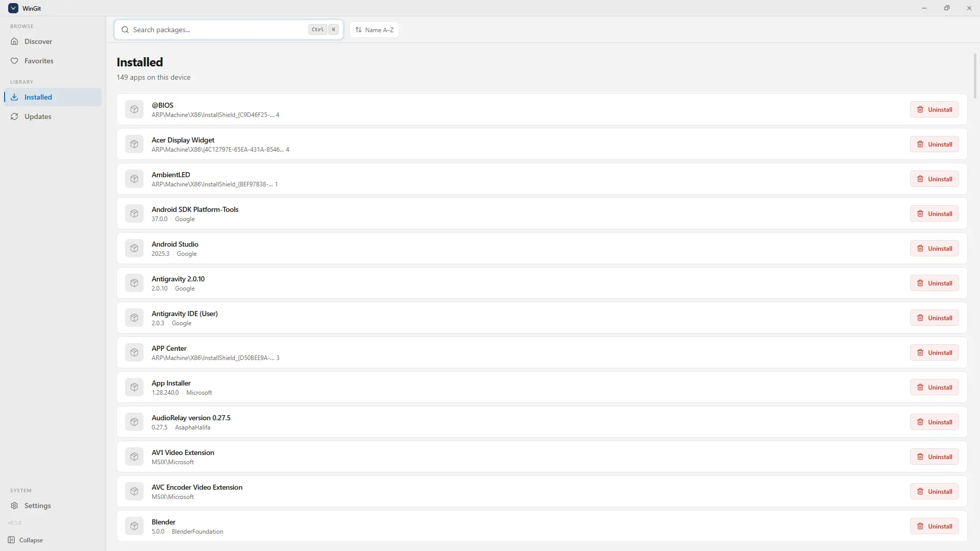
Task: Uninstall Blender
Action: (934, 526)
